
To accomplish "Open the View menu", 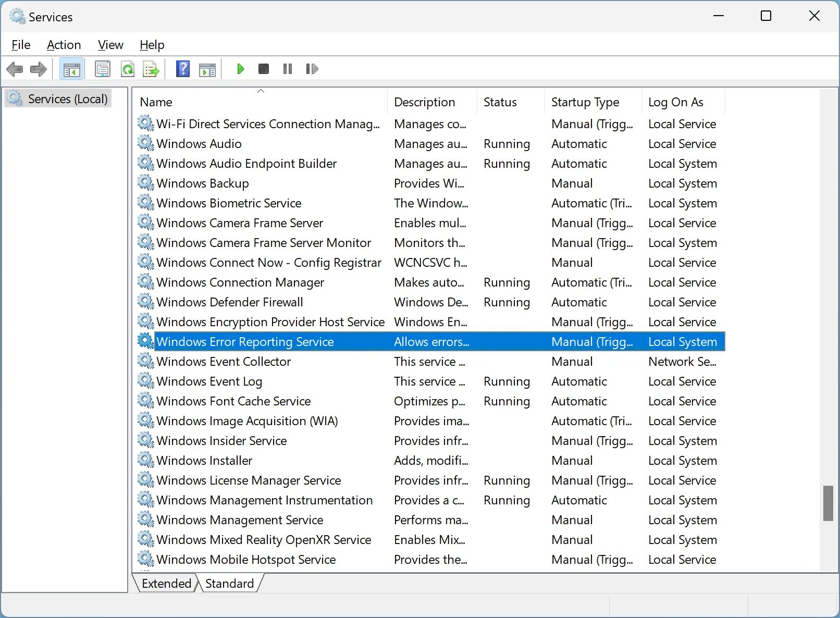I will [110, 45].
